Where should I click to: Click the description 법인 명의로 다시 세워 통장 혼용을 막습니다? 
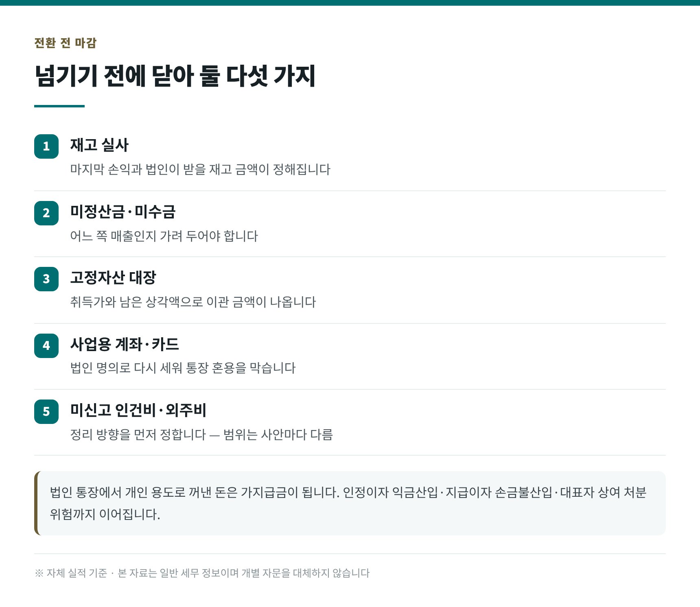[183, 368]
